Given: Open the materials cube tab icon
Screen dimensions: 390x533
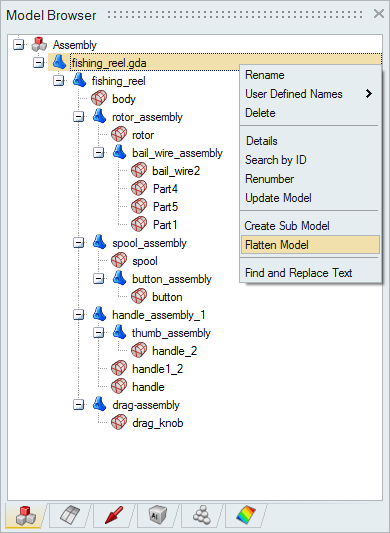Looking at the screenshot, I should point(158,515).
